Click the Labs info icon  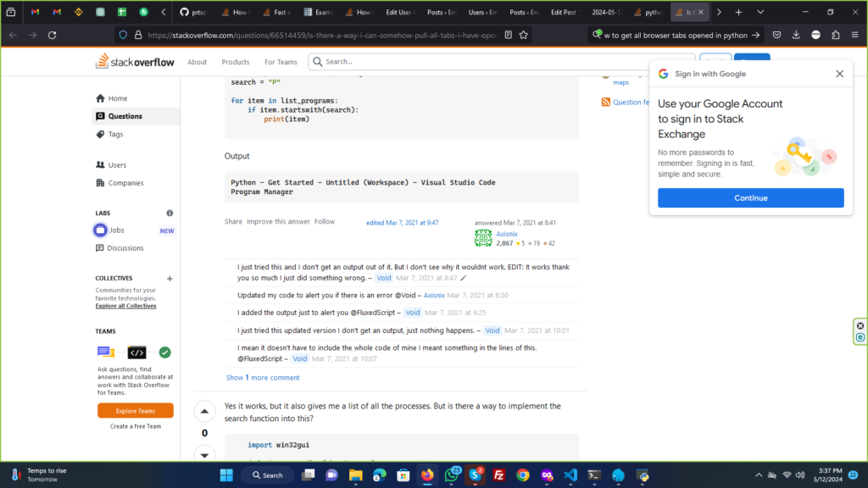click(x=170, y=213)
